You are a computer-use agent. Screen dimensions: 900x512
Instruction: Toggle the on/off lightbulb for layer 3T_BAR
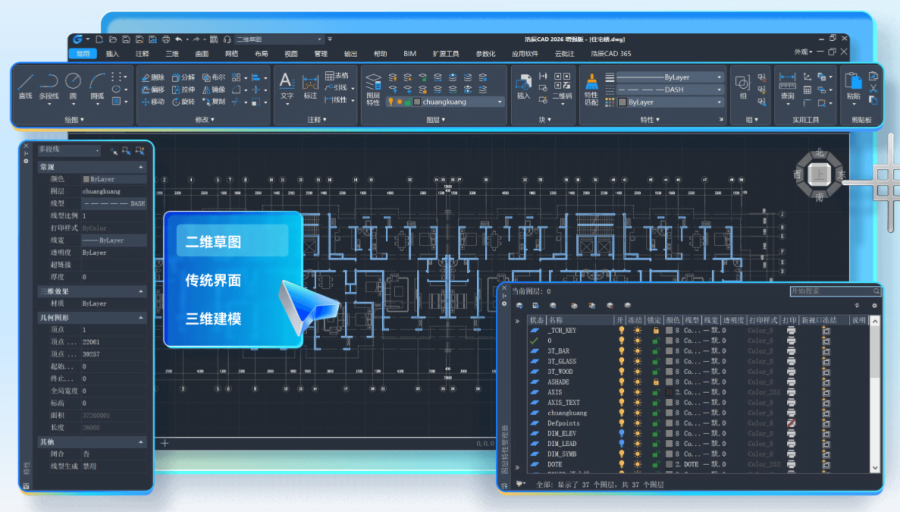pos(621,353)
